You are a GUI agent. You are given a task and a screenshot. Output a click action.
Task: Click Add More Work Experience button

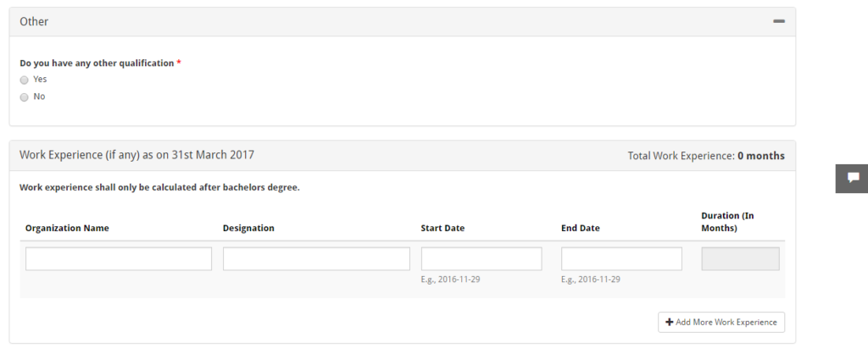721,322
